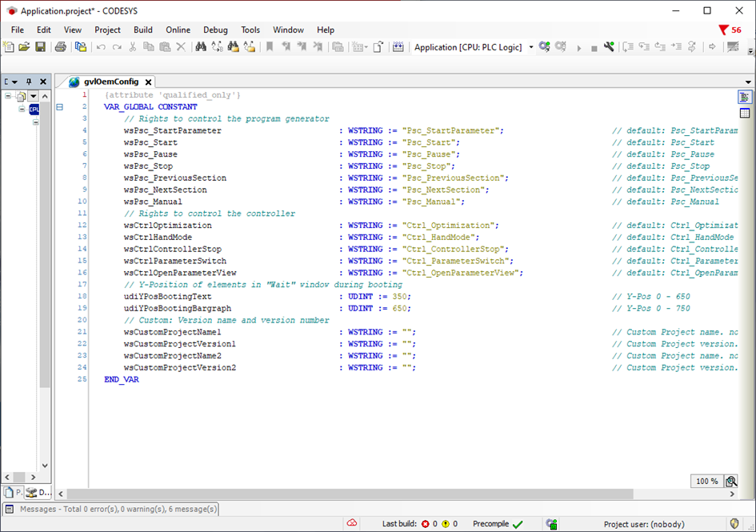Screen dimensions: 756x532
Task: Open the Find binoculars tool
Action: click(201, 47)
